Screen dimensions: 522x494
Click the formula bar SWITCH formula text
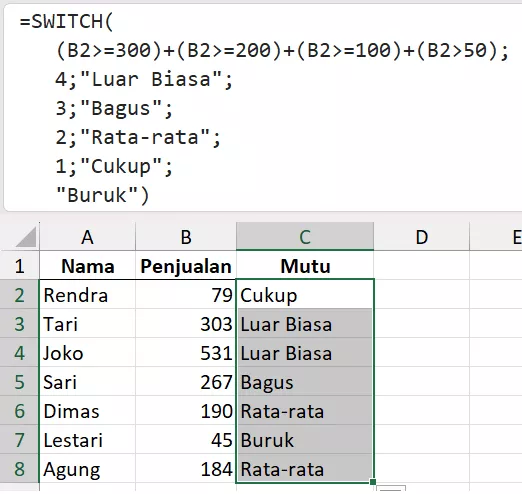click(x=263, y=108)
